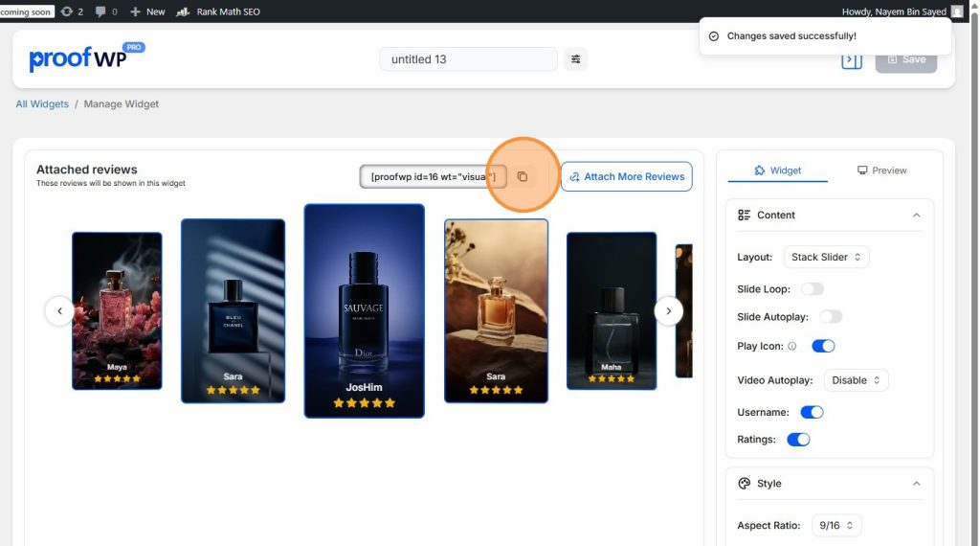Copy the proofwp shortcode
The height and width of the screenshot is (546, 980).
click(x=523, y=177)
